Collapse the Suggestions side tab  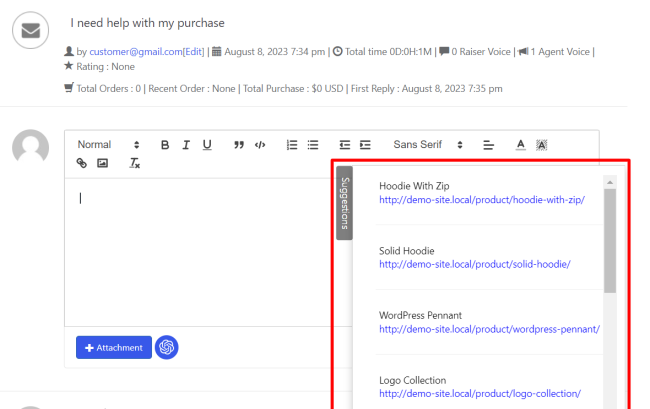pos(344,203)
